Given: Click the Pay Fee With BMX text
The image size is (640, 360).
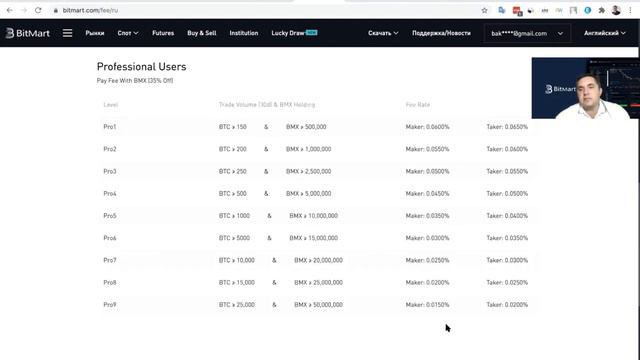Looking at the screenshot, I should coord(135,81).
